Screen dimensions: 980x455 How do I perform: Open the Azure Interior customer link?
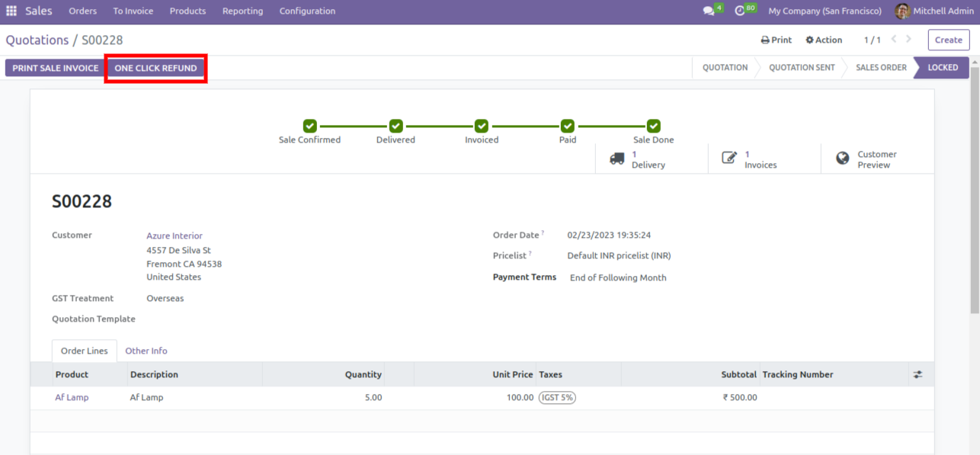(175, 236)
